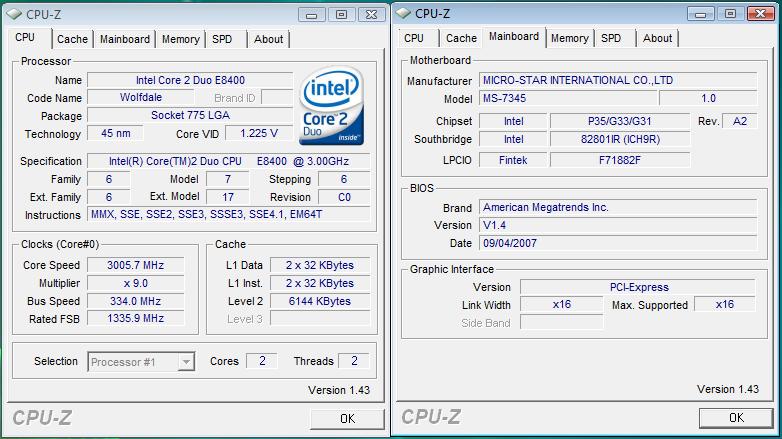The image size is (782, 439).
Task: Click the Bus Speed value 334.0 MHz
Action: [x=136, y=301]
